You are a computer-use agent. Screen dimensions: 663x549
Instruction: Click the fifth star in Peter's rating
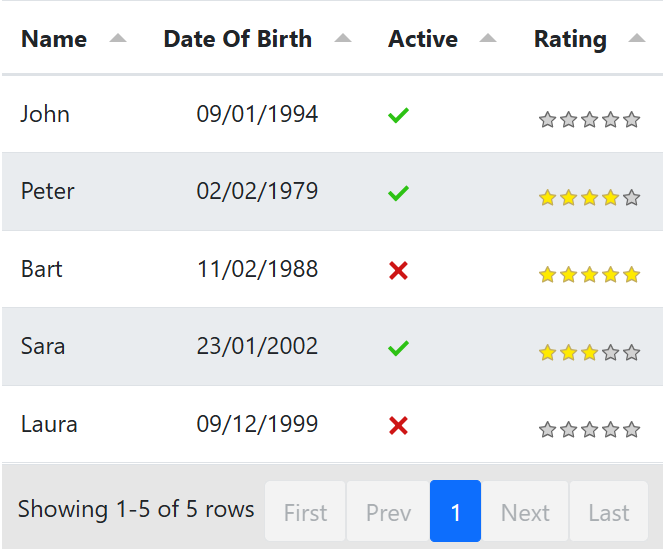[x=631, y=198]
